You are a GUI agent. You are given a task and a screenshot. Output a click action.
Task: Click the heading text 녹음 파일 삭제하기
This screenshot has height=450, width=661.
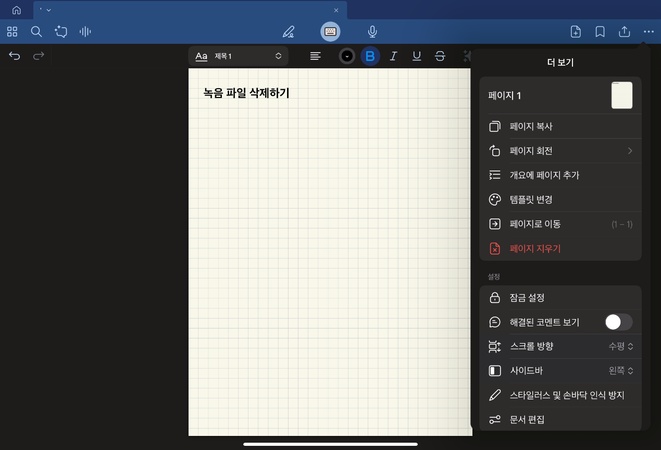(x=246, y=93)
